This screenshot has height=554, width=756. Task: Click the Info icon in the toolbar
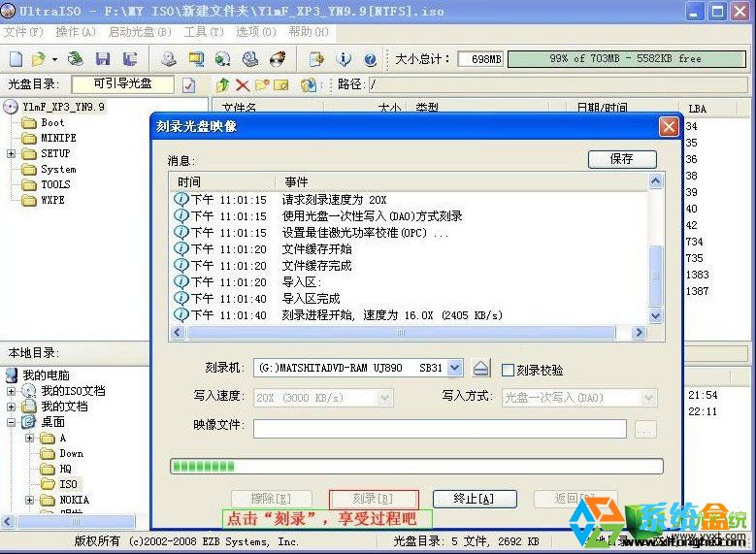coord(343,59)
